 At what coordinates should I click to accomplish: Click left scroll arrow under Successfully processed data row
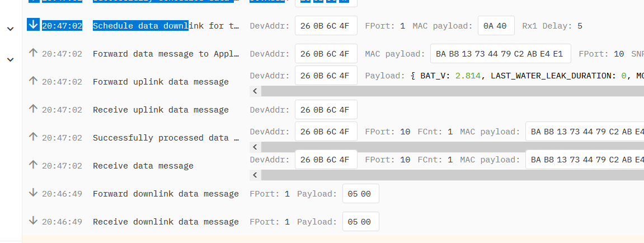255,147
